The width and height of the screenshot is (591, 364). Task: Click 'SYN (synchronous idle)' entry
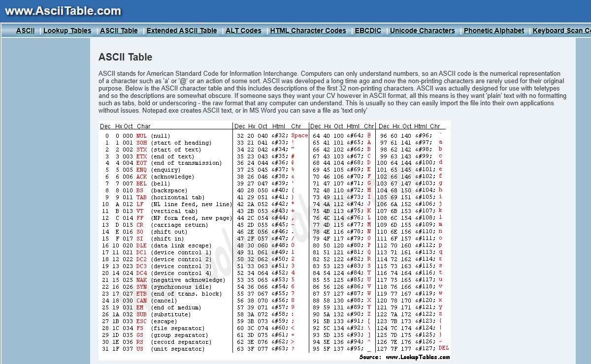[x=174, y=287]
